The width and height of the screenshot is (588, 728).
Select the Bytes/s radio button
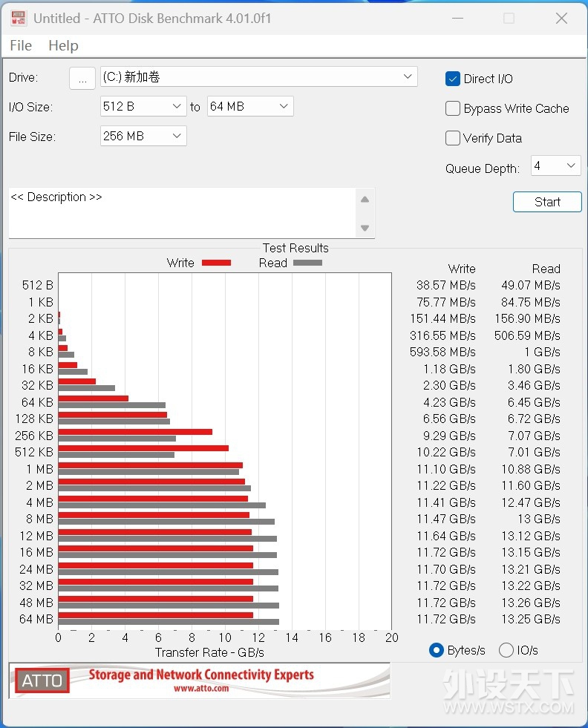[437, 650]
